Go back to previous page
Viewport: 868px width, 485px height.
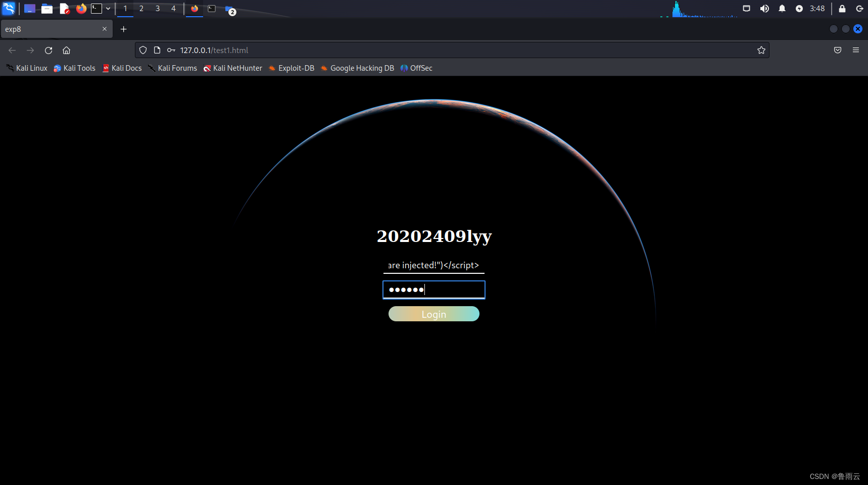(12, 50)
